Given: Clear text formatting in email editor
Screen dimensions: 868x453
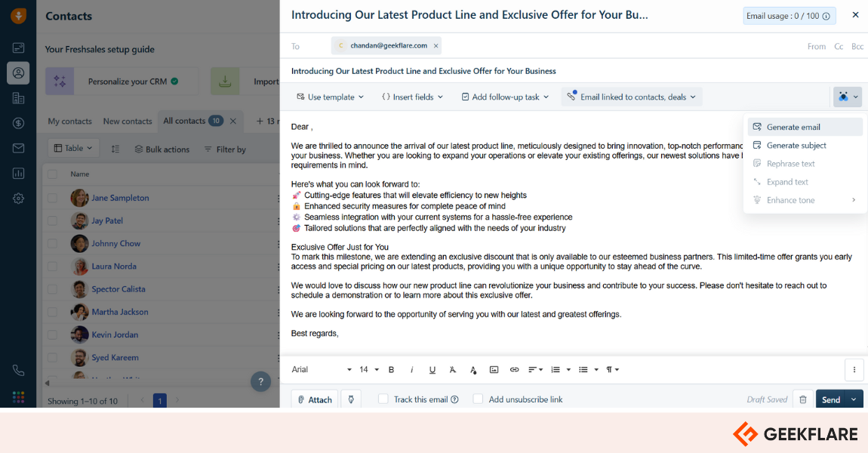Looking at the screenshot, I should point(453,369).
